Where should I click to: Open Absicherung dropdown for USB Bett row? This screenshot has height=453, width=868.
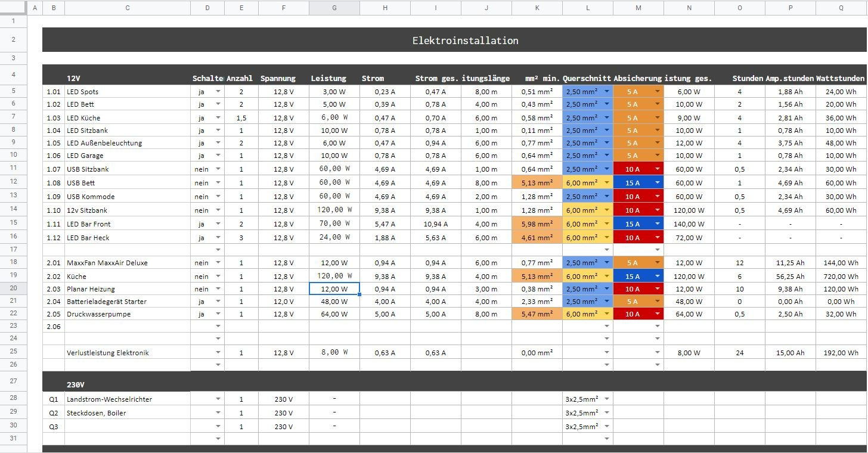[x=658, y=183]
